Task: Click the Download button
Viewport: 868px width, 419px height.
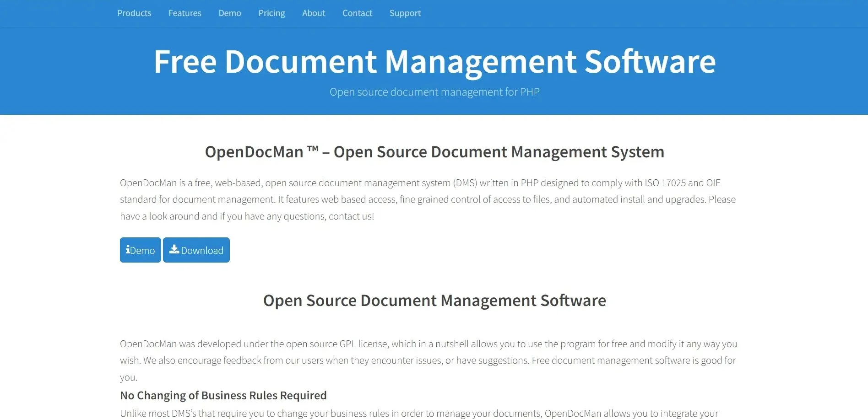Action: [196, 250]
